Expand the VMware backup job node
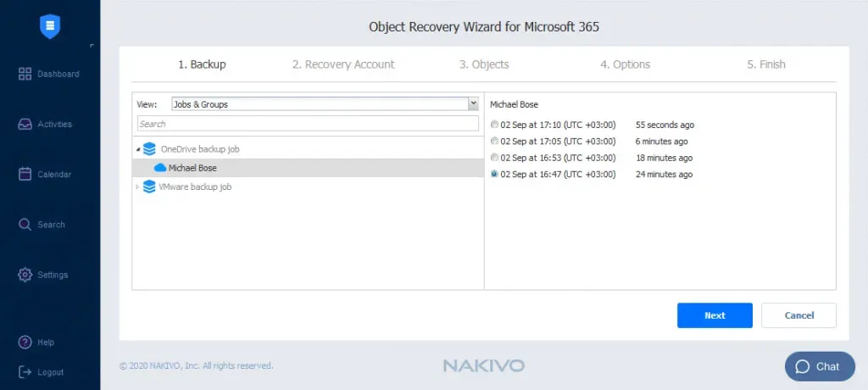 [x=138, y=187]
